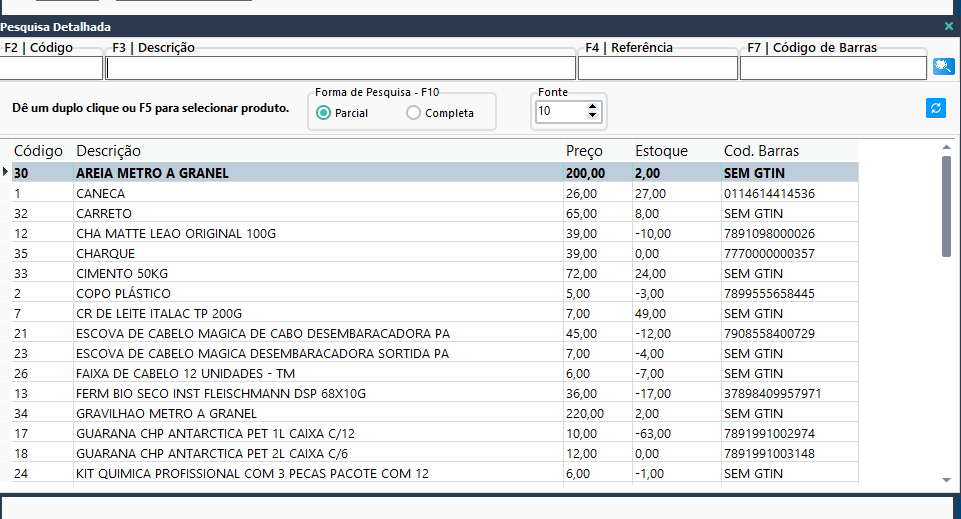Select the CIMENTO 50KG product row
This screenshot has height=519, width=961.
click(x=435, y=273)
